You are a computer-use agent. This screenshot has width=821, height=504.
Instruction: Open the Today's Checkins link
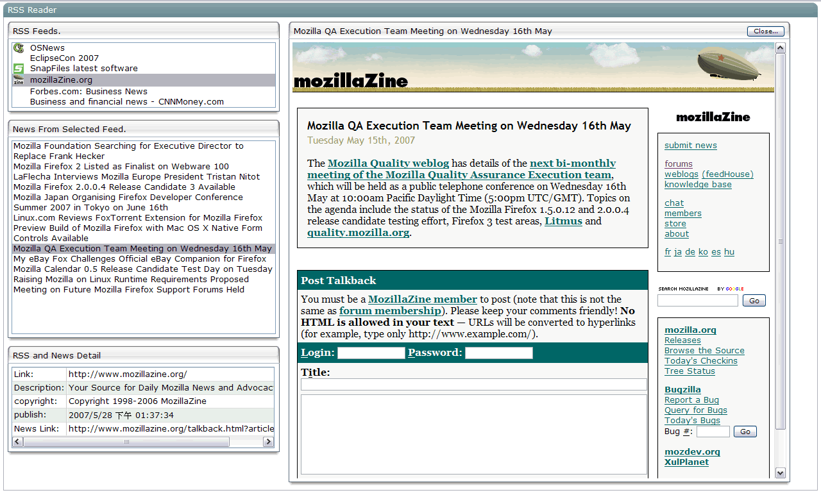pos(701,361)
